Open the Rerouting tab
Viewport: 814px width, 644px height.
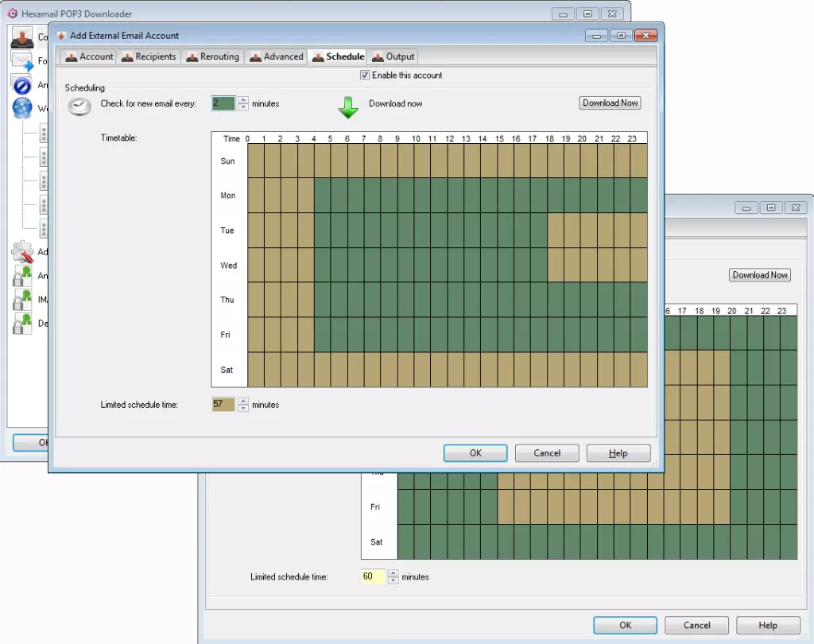212,56
